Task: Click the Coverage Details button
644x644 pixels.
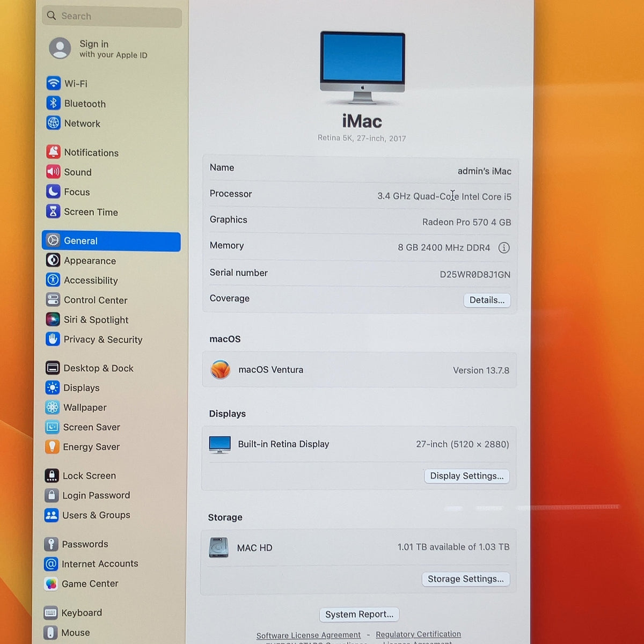Action: [x=487, y=300]
